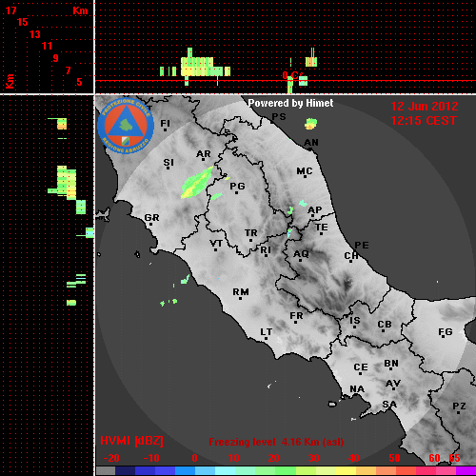Click the '40' dBZ scale value
The image size is (476, 476).
(x=354, y=458)
